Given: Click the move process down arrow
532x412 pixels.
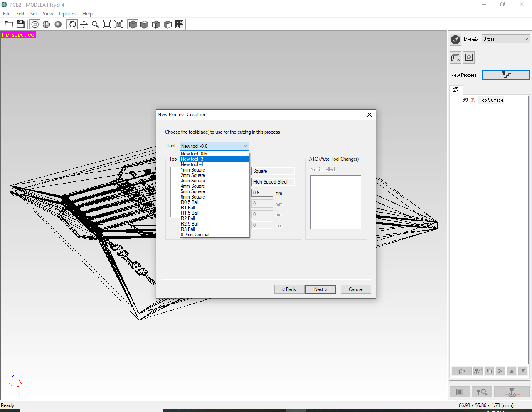Looking at the screenshot, I should (x=523, y=371).
